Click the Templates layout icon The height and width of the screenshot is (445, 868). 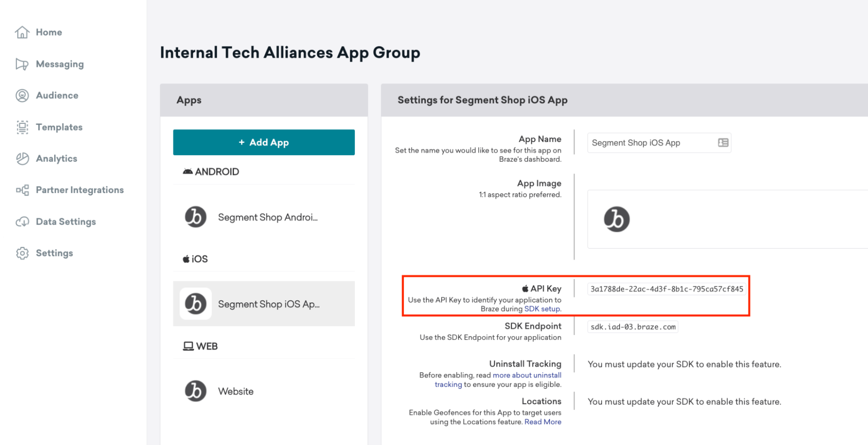[22, 127]
